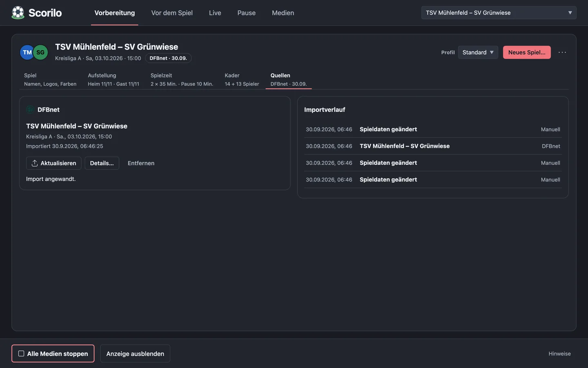This screenshot has height=368, width=588.
Task: Select the Pause tab
Action: click(x=247, y=13)
